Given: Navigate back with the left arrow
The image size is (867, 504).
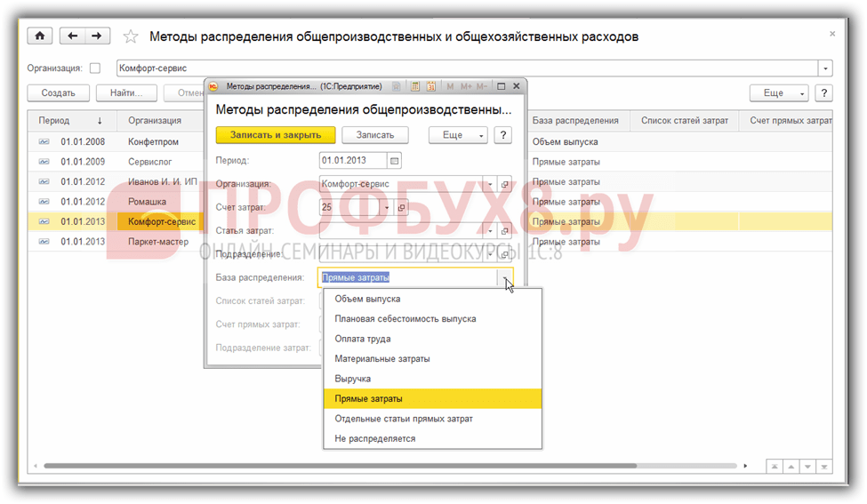Looking at the screenshot, I should (72, 36).
